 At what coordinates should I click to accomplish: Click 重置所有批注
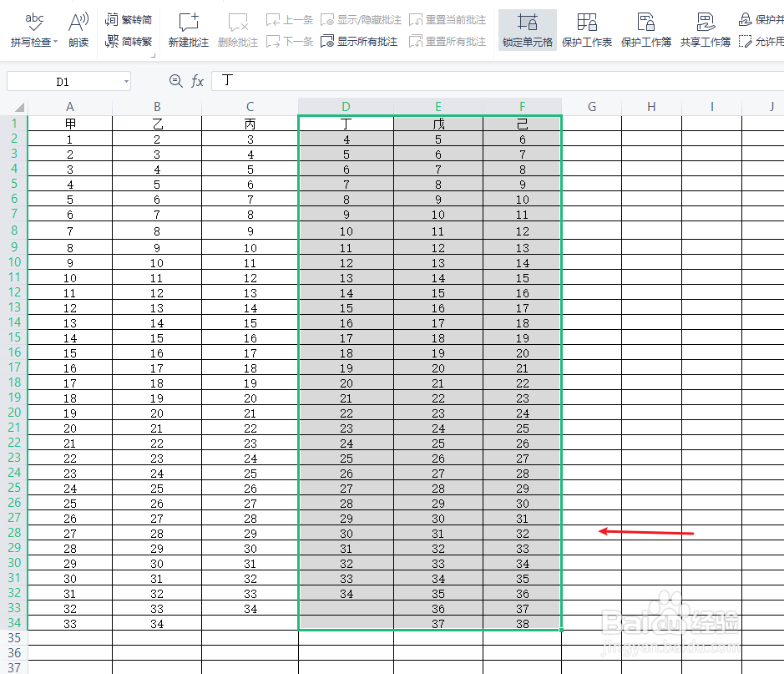pos(448,41)
